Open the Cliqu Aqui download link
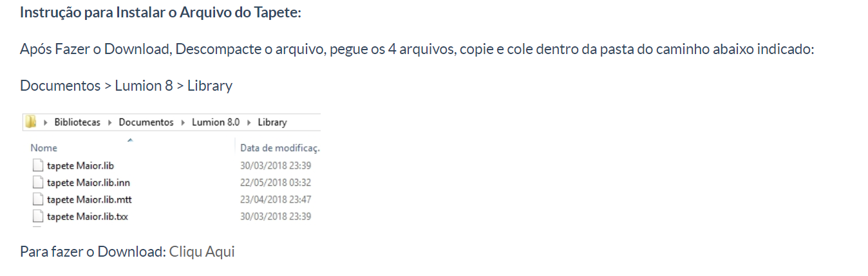 point(202,252)
